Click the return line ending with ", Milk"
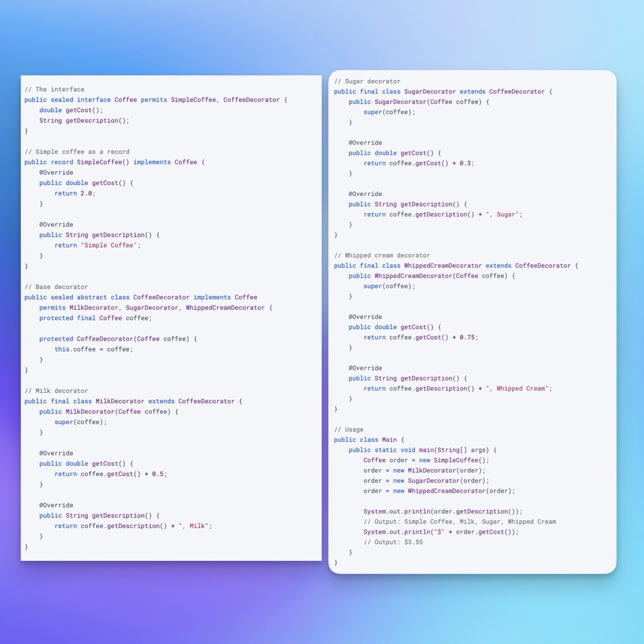This screenshot has width=644, height=644. 133,526
